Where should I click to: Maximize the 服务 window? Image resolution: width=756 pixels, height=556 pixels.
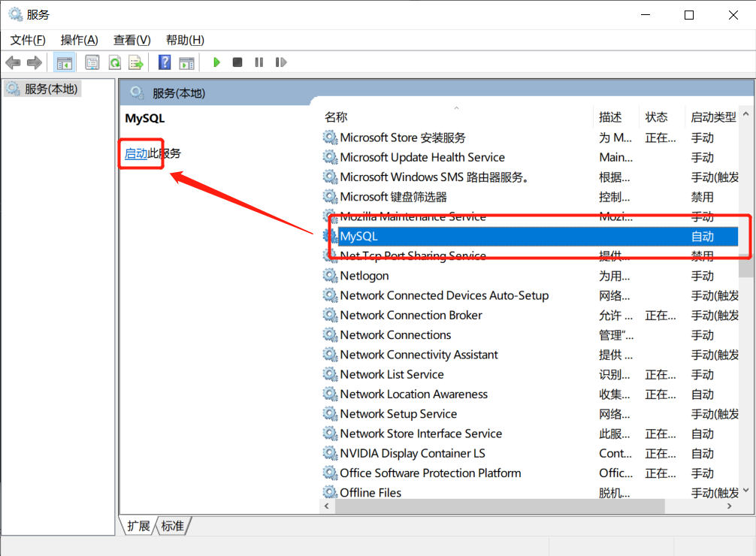pyautogui.click(x=689, y=15)
